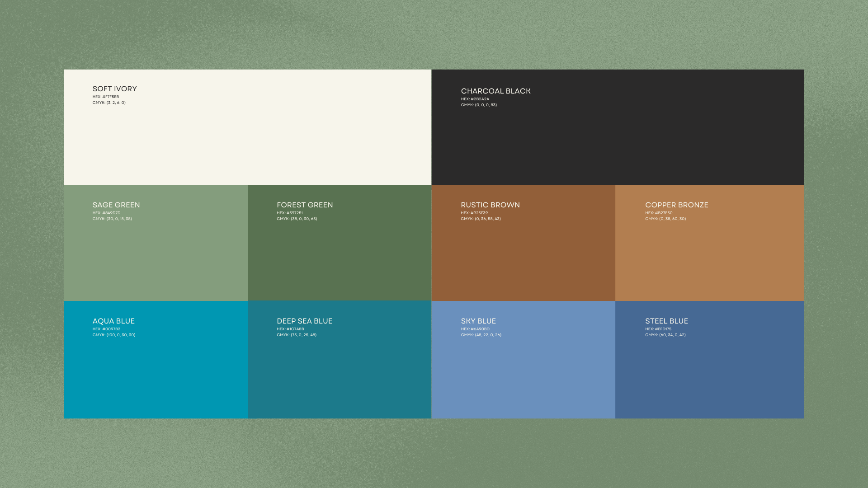Click the Steel Blue color block

pyautogui.click(x=709, y=375)
